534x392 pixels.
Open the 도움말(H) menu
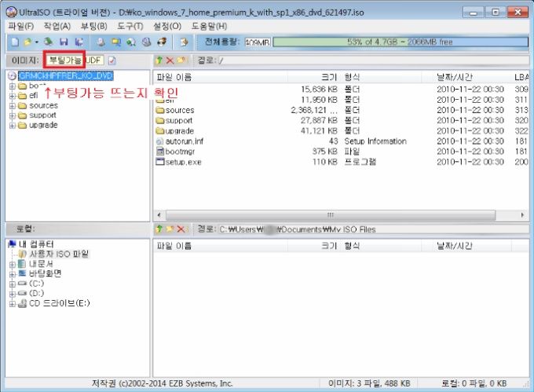[209, 26]
